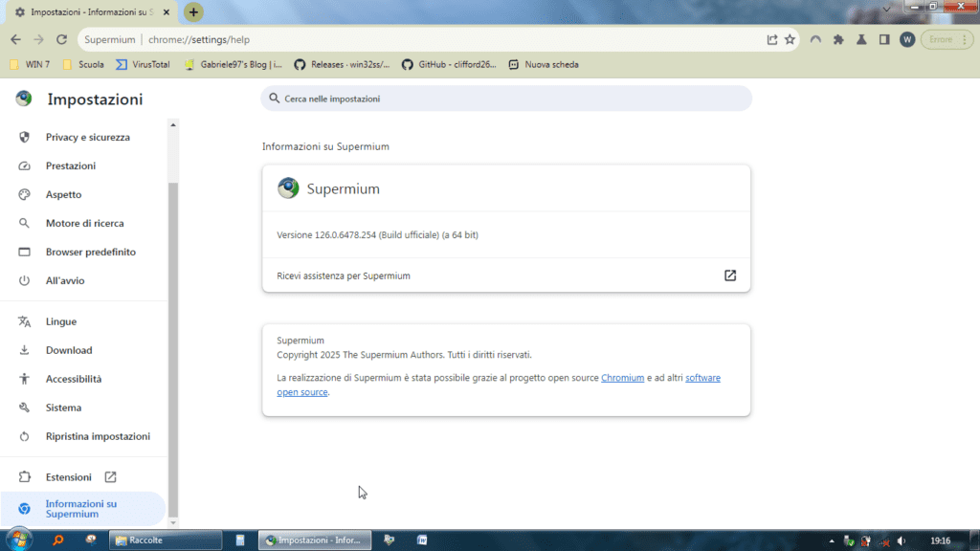
Task: Open Ripristina impostazioni section
Action: [84, 436]
